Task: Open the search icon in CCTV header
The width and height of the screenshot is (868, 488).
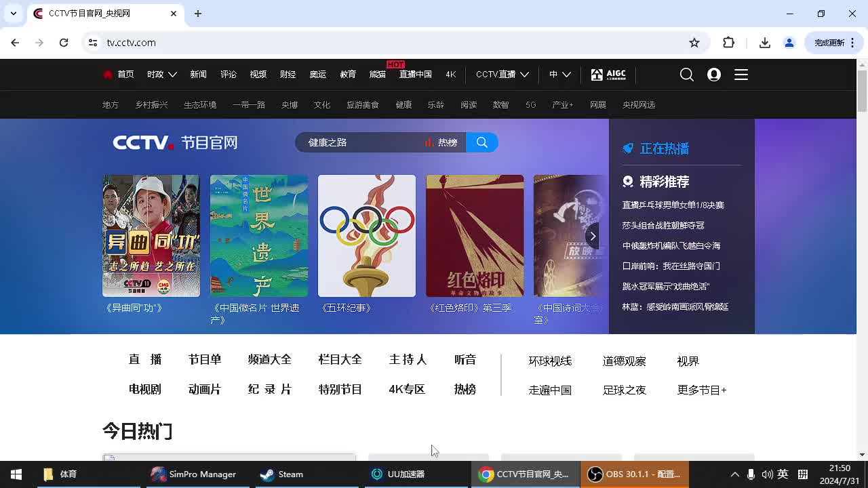Action: 687,75
